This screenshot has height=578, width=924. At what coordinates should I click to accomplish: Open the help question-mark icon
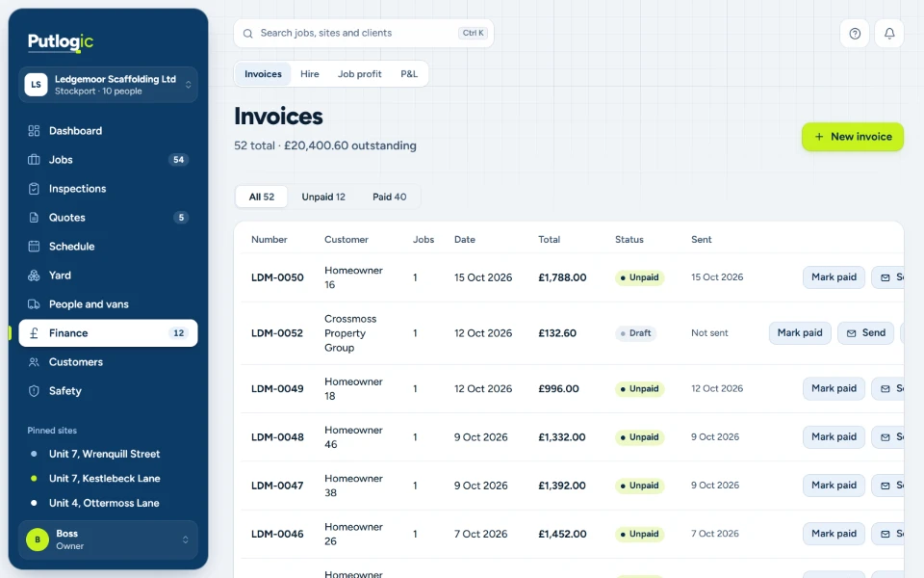coord(855,34)
